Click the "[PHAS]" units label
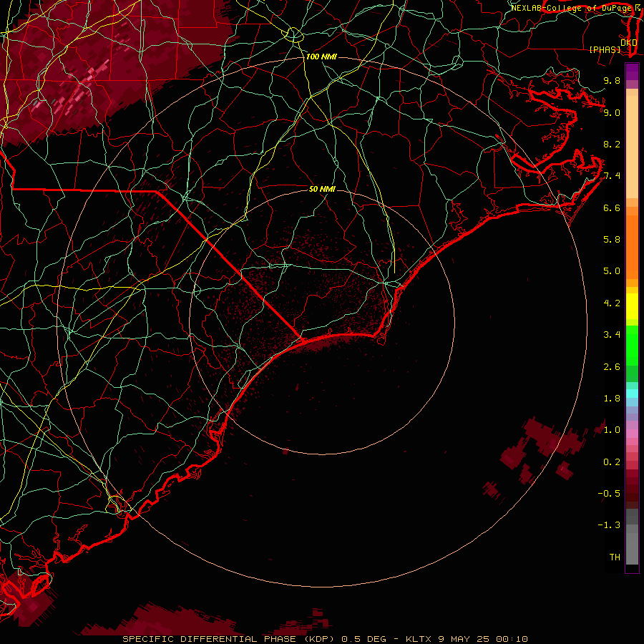This screenshot has width=644, height=644. click(605, 49)
